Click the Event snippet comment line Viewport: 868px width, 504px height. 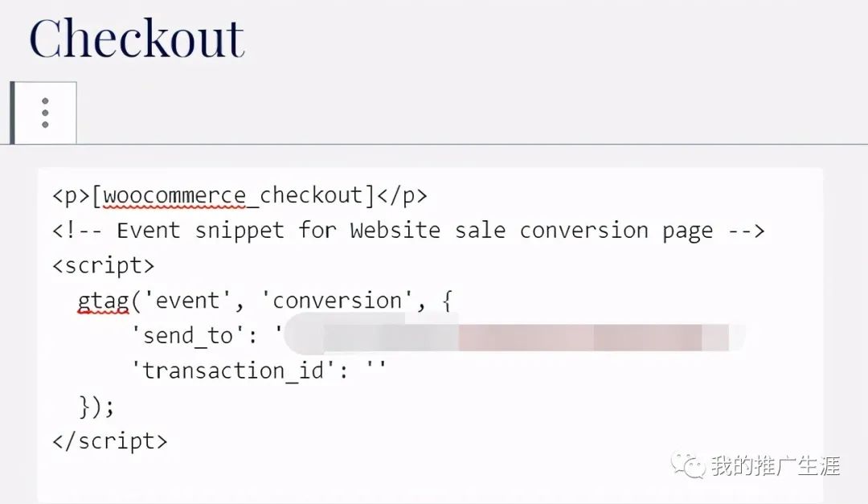[x=408, y=231]
